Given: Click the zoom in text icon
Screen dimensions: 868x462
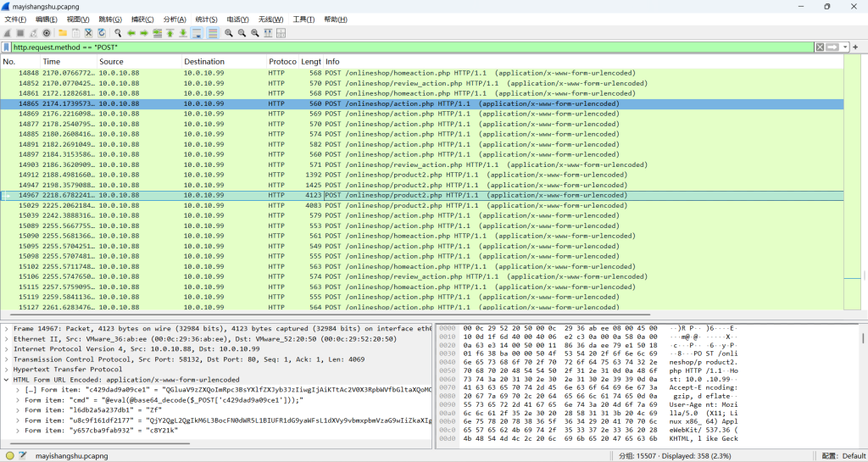Looking at the screenshot, I should click(228, 33).
